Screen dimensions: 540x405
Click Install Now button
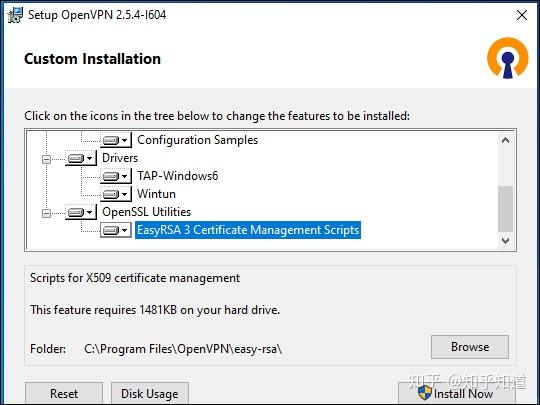click(x=457, y=393)
